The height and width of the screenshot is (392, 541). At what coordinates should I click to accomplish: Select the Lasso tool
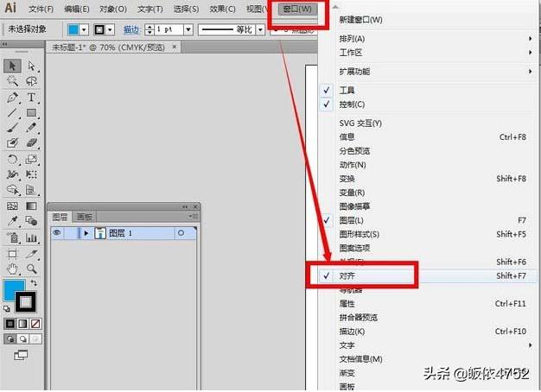pos(32,81)
